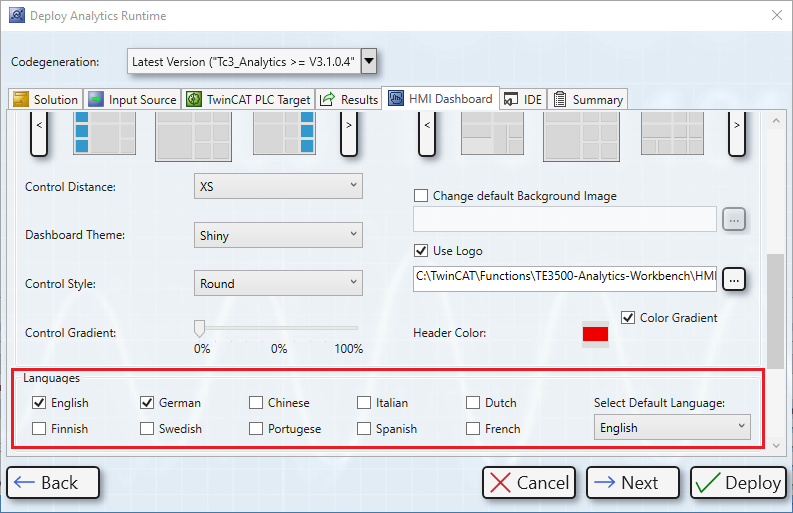This screenshot has width=793, height=513.
Task: Disable the Use Logo checkbox
Action: 421,251
